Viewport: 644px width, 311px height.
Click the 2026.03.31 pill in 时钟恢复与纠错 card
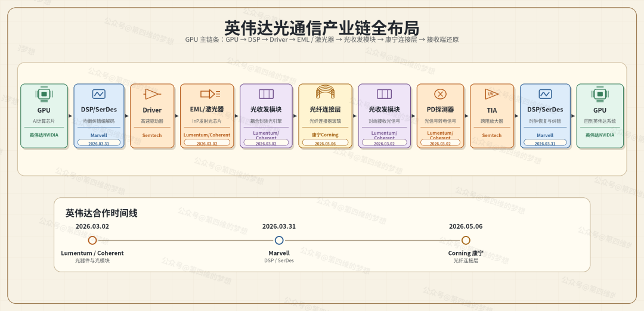[545, 142]
